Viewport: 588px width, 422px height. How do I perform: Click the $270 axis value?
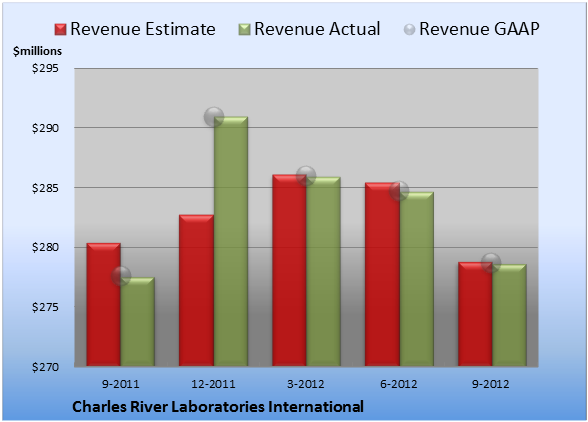[x=45, y=367]
